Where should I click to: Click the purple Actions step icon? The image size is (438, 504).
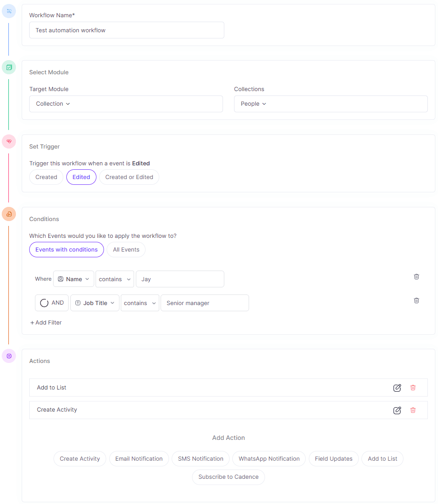(x=9, y=356)
